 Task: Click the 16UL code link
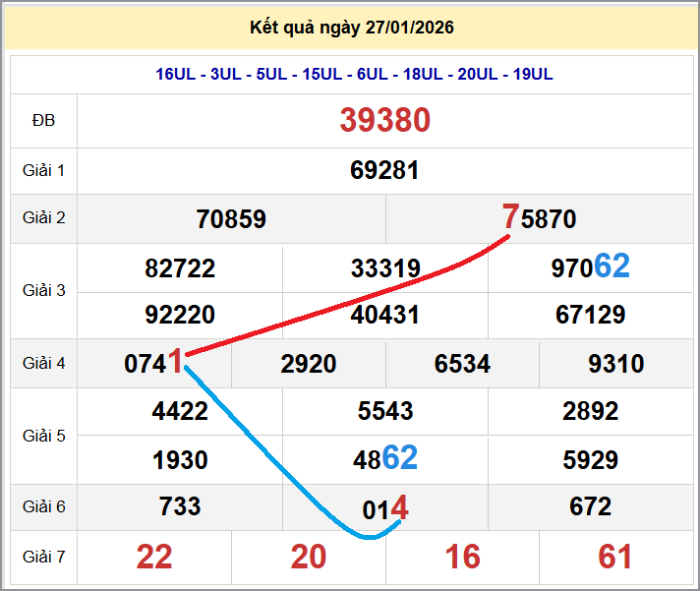coord(176,75)
